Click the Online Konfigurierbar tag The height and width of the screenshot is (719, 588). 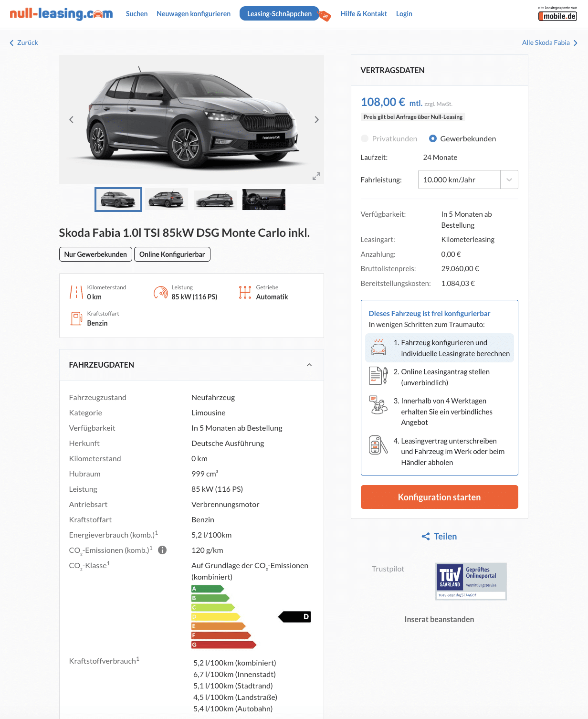point(172,254)
